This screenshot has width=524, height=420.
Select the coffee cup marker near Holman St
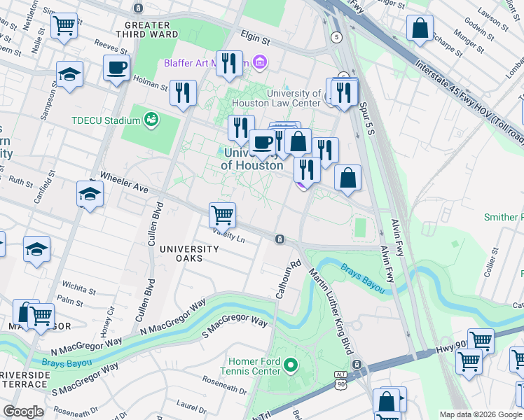click(116, 68)
